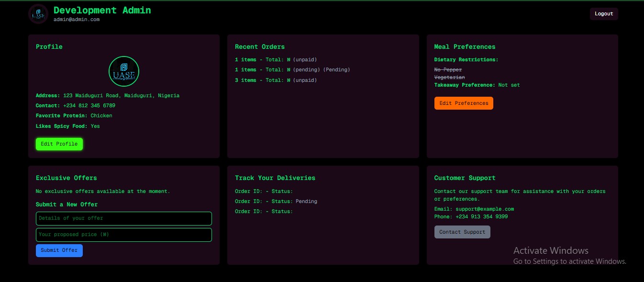
Task: Focus the Details of your offer field
Action: click(123, 218)
